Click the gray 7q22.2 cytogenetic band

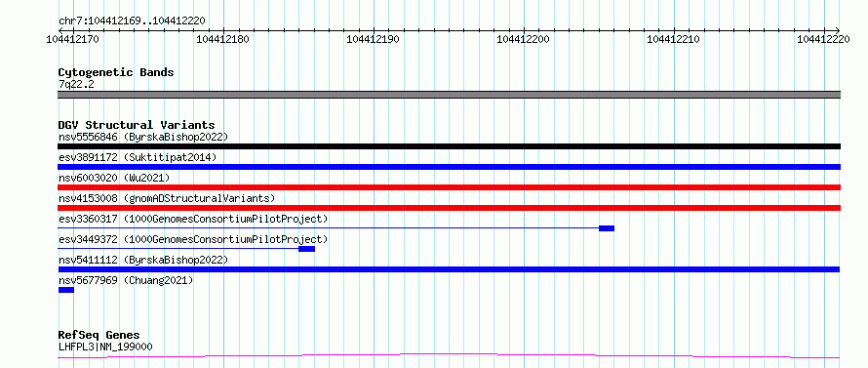449,95
